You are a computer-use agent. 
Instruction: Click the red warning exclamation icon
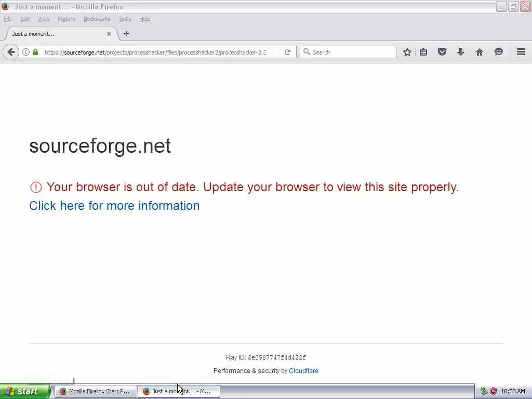(x=36, y=187)
